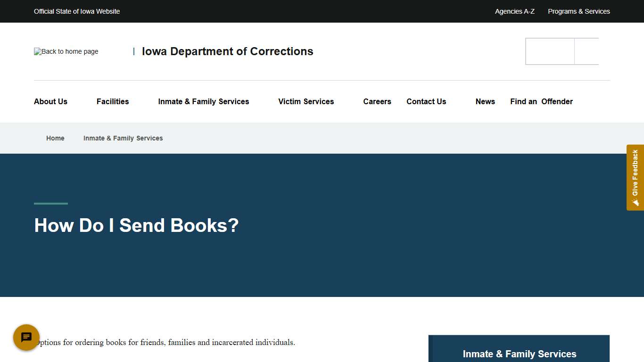Click inside the search input field

(549, 51)
